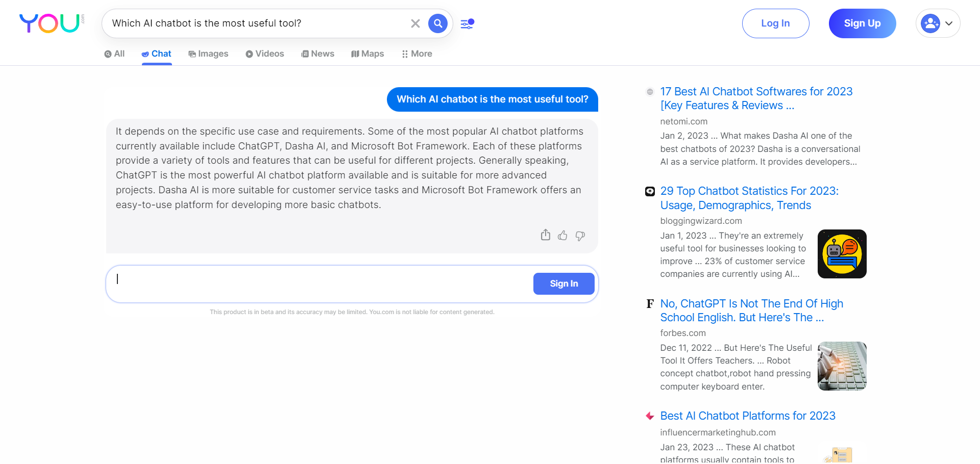Click the netomi.com source text
Screen dimensions: 980x464
pyautogui.click(x=683, y=121)
